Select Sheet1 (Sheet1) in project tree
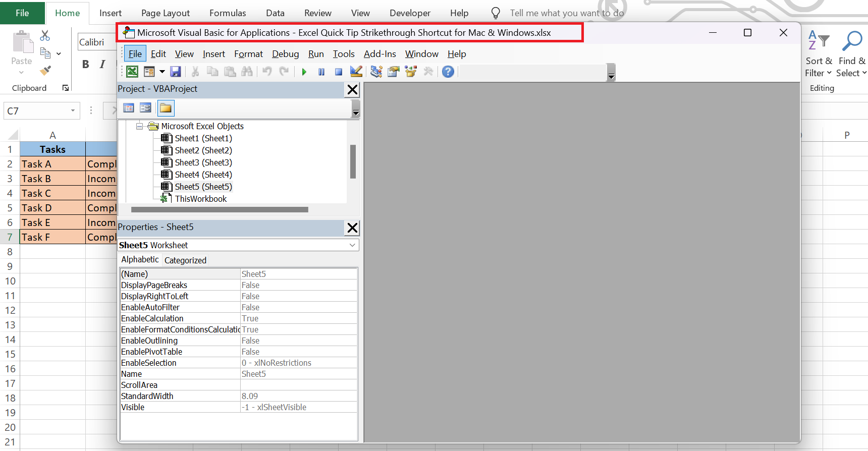 tap(203, 138)
